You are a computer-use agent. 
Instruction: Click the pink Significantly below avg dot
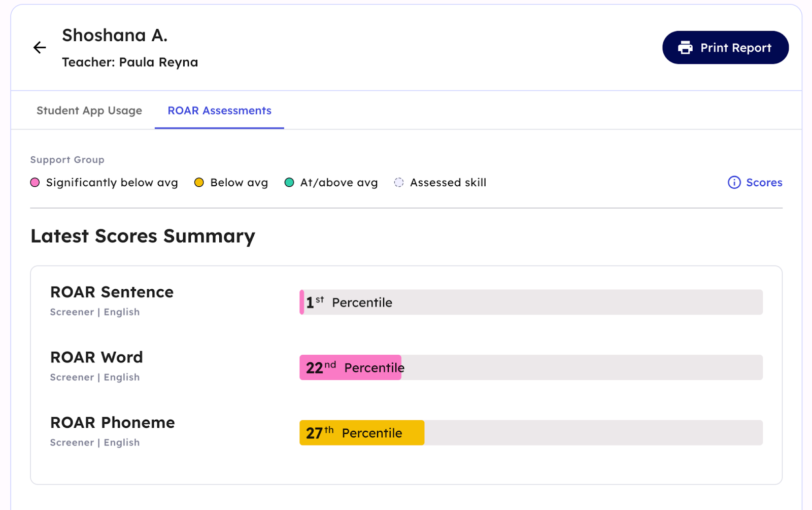35,183
